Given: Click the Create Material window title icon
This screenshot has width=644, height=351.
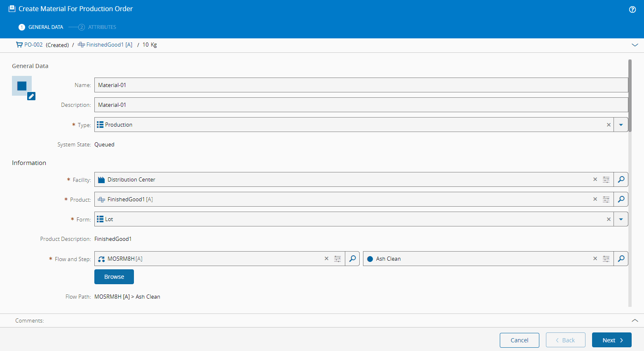Looking at the screenshot, I should pyautogui.click(x=12, y=9).
